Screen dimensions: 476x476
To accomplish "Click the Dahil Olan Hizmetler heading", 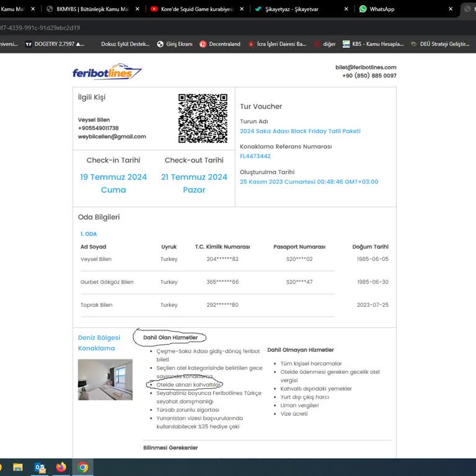I will 170,338.
